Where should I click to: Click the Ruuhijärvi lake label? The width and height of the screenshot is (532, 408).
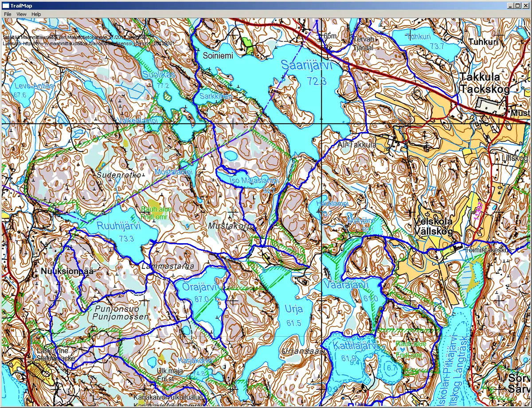(x=118, y=225)
